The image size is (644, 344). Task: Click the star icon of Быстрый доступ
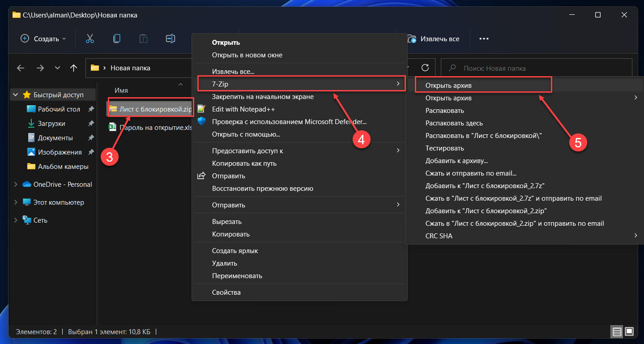27,95
